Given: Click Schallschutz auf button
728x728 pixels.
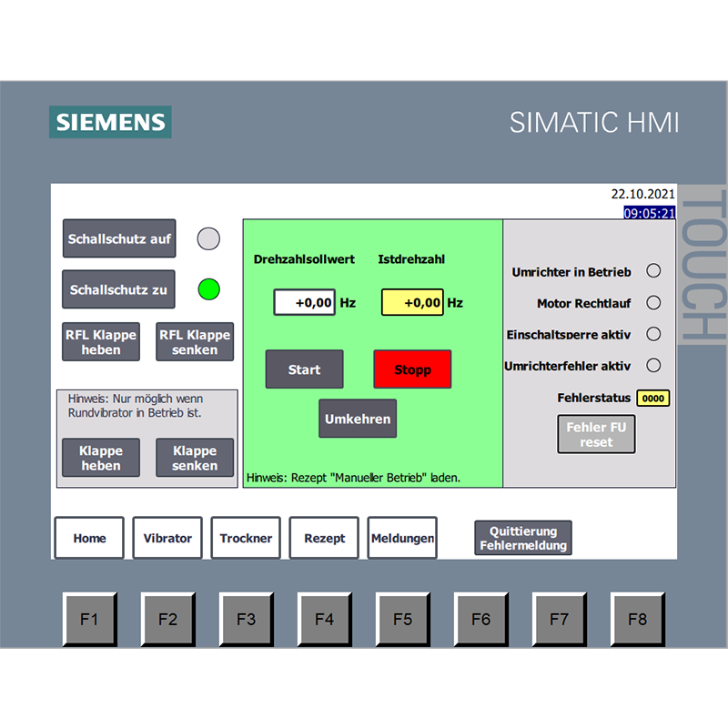Looking at the screenshot, I should [x=119, y=239].
